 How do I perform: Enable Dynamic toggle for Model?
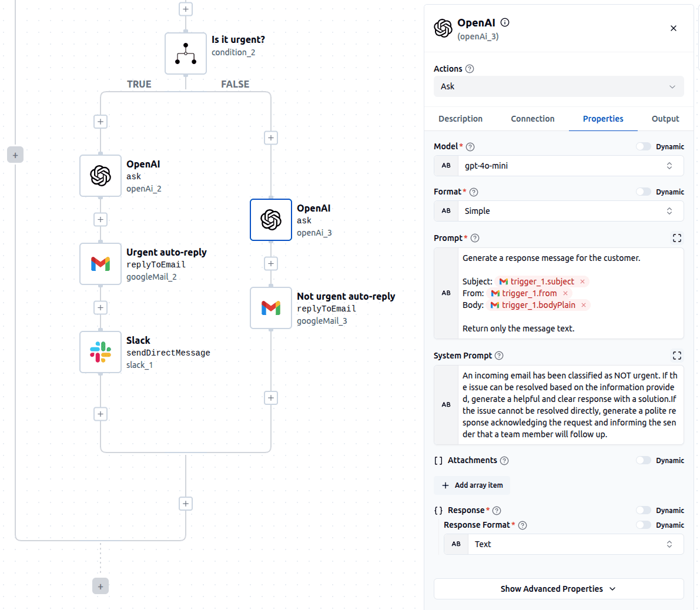[x=644, y=146]
